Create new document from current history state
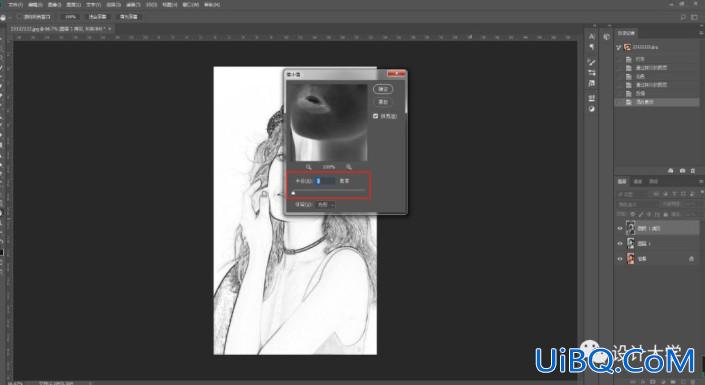Screen dimensions: 705x385 tap(671, 171)
